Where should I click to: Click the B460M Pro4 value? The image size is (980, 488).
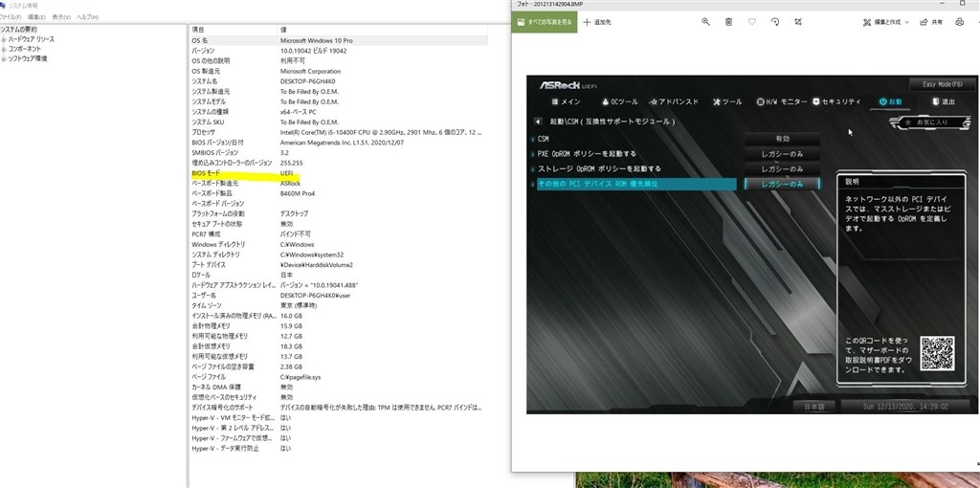click(x=298, y=193)
